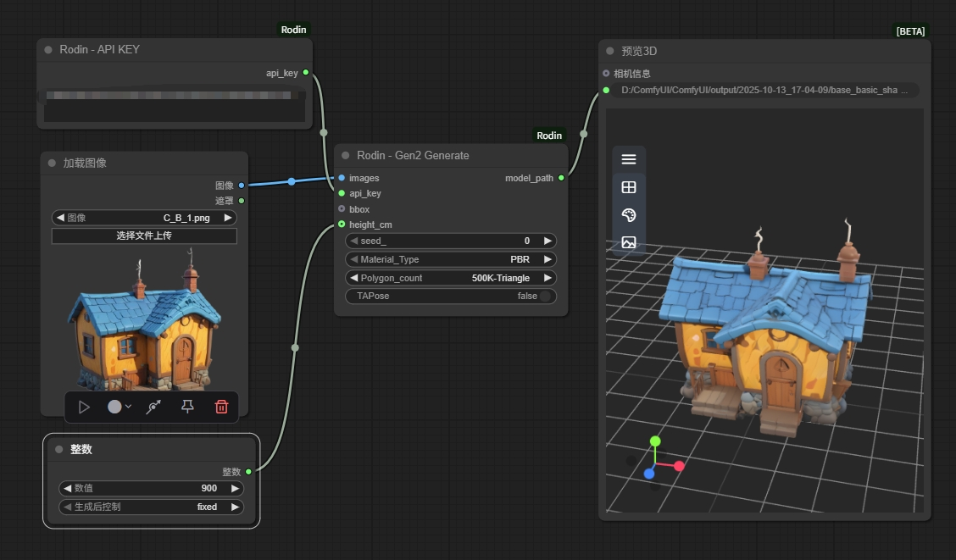Click red X axis handle on gizmo
Screen dimensions: 956x560
point(679,466)
